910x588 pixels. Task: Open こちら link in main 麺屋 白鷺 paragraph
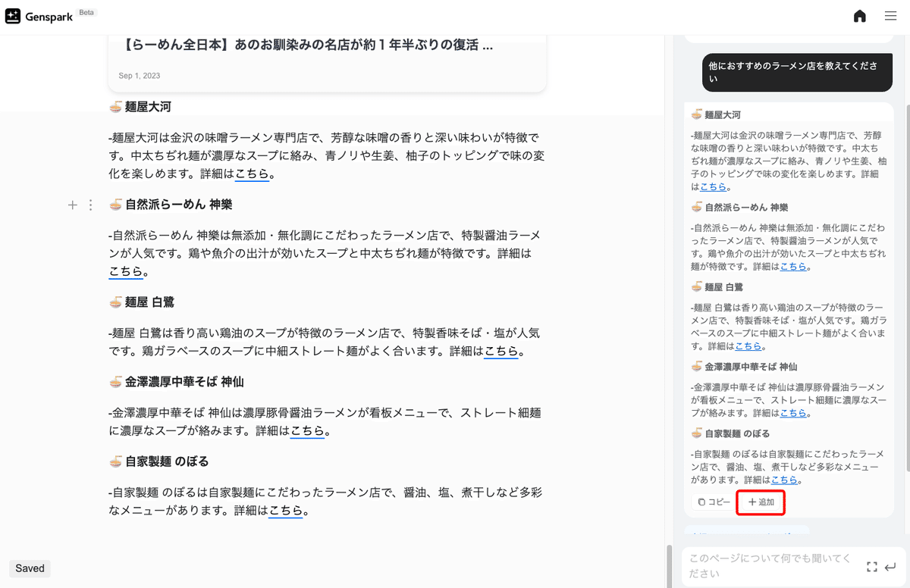tap(501, 351)
